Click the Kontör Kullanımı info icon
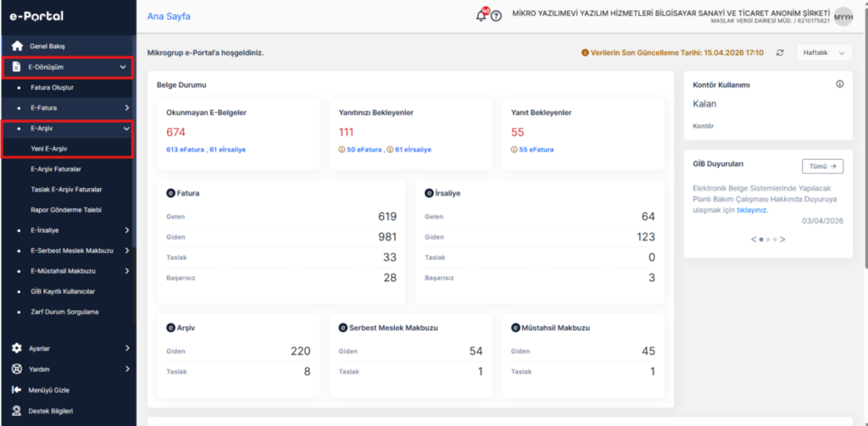This screenshot has height=426, width=868. 840,84
